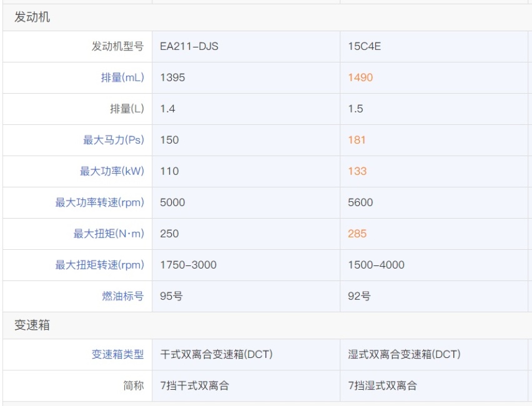The image size is (532, 406).
Task: Click the orange 181 horsepower value
Action: pyautogui.click(x=357, y=140)
